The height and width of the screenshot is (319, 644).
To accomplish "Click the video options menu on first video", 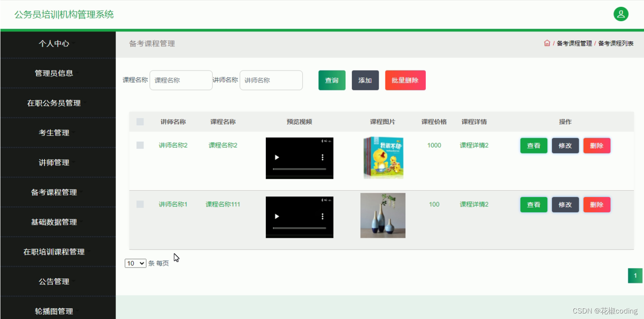I will coord(323,158).
